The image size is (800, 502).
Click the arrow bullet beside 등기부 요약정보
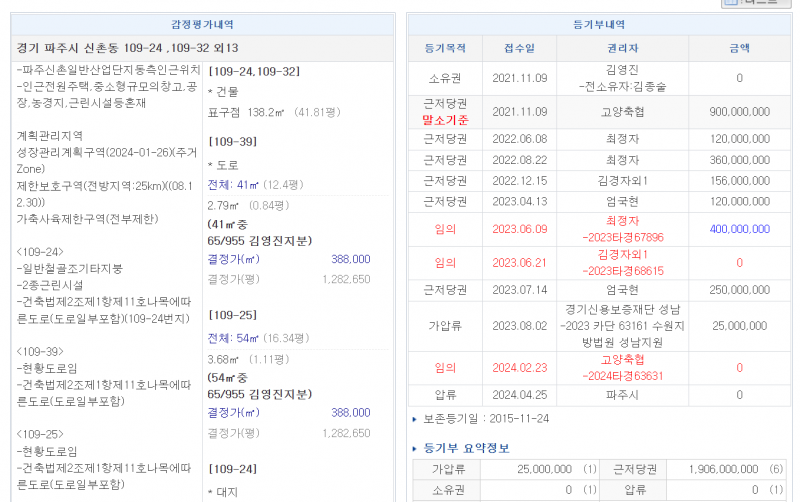click(x=415, y=448)
